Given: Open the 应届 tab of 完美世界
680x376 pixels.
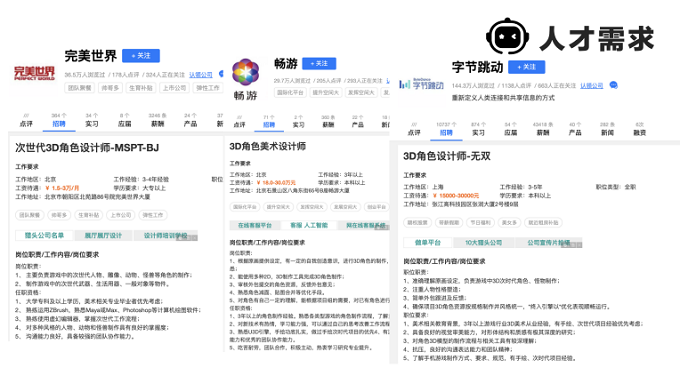Looking at the screenshot, I should [124, 121].
